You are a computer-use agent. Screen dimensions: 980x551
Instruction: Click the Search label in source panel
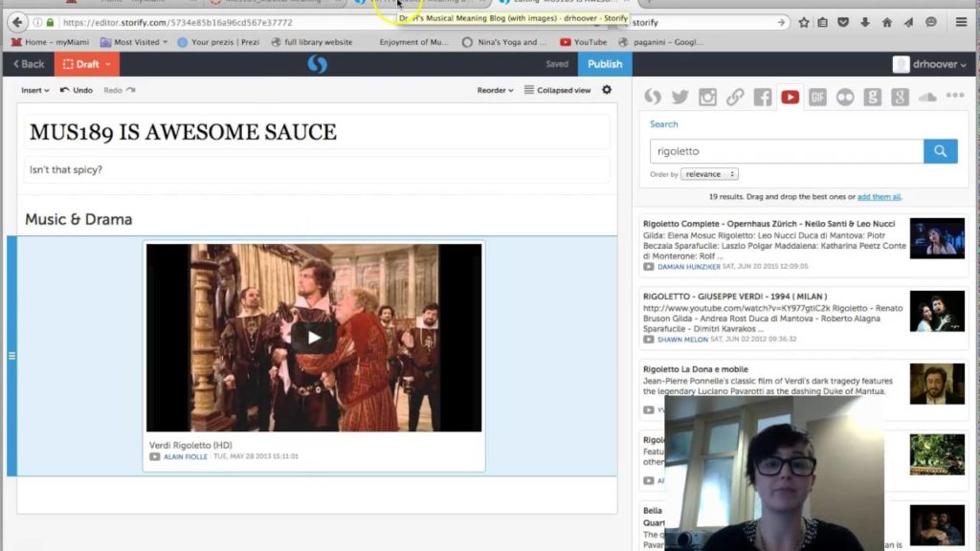(664, 124)
